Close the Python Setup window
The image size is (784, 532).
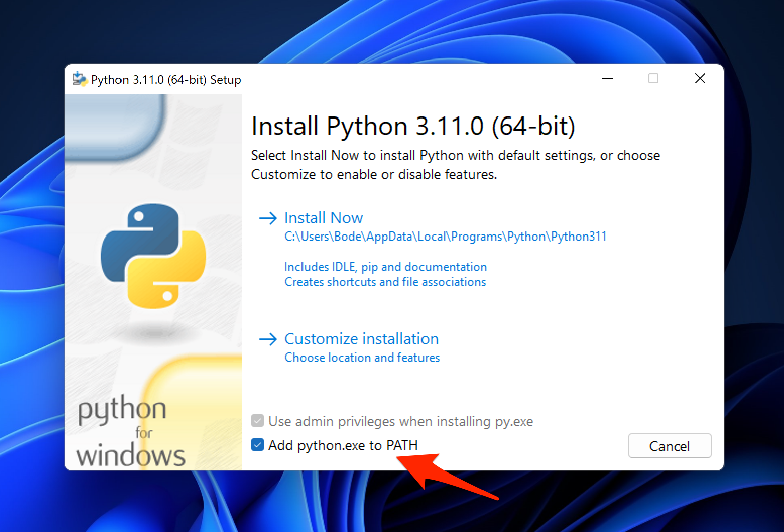pos(700,79)
